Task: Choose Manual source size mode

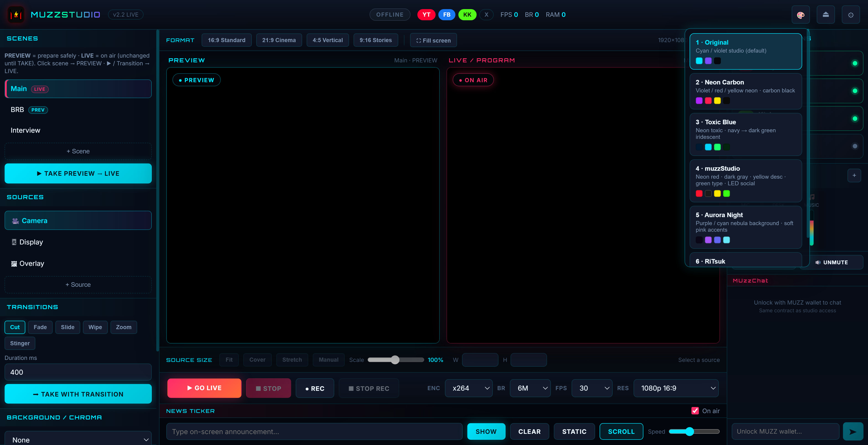Action: (x=328, y=360)
